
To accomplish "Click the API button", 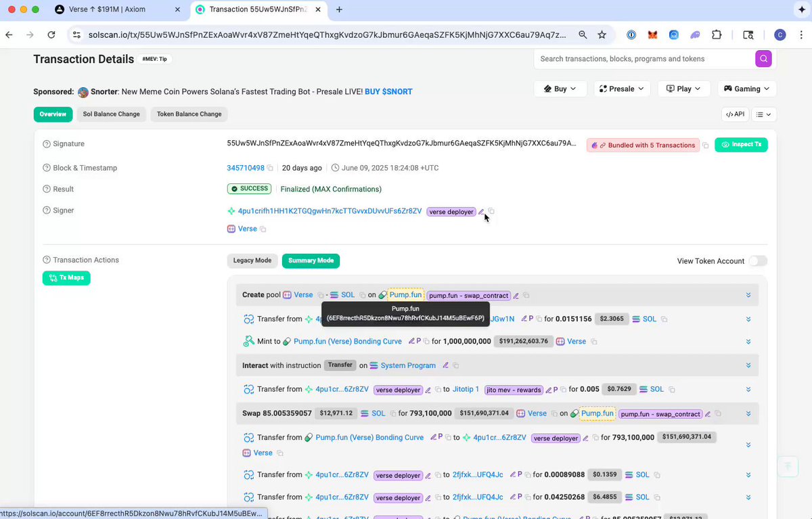I will 735,114.
